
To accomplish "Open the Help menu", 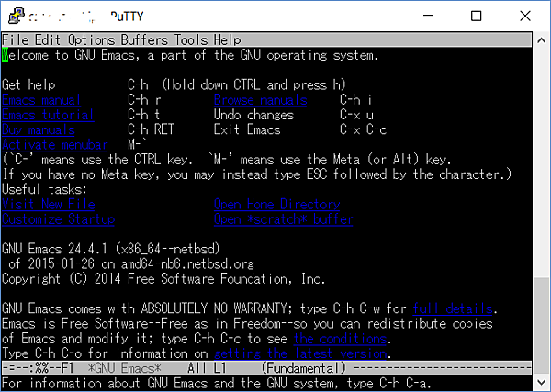I will (x=228, y=40).
